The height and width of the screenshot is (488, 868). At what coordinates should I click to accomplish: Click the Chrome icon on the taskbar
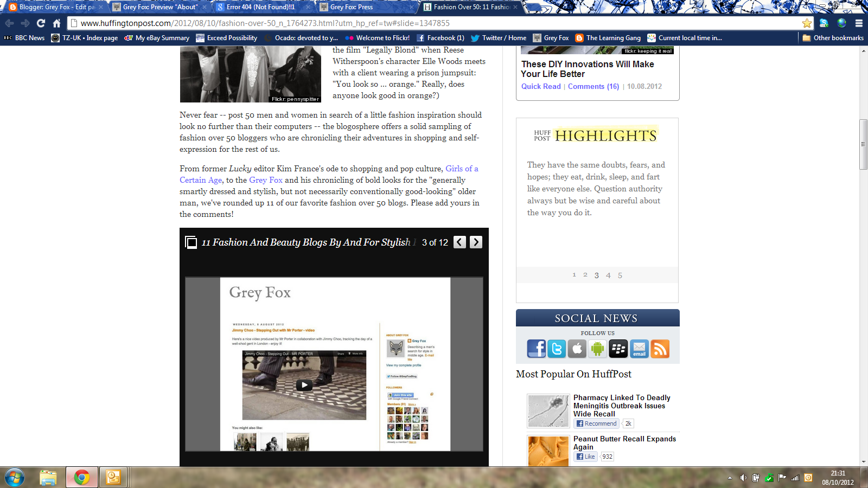pyautogui.click(x=82, y=478)
